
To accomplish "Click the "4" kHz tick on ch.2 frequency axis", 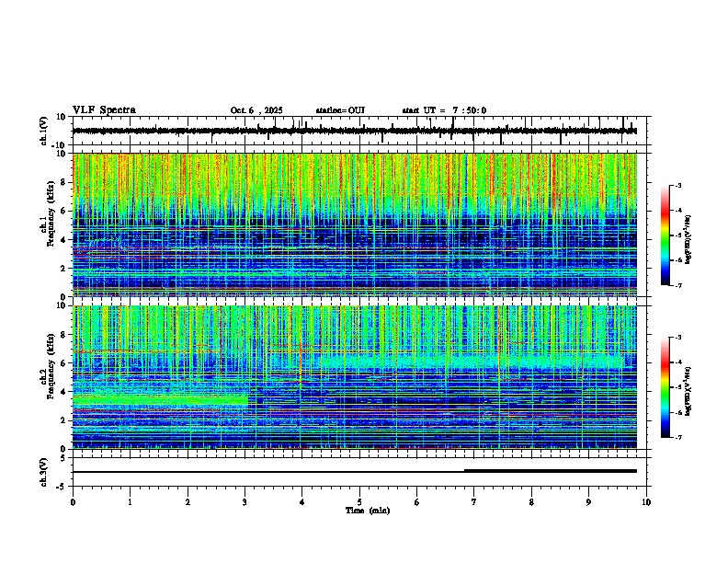I will [x=64, y=392].
